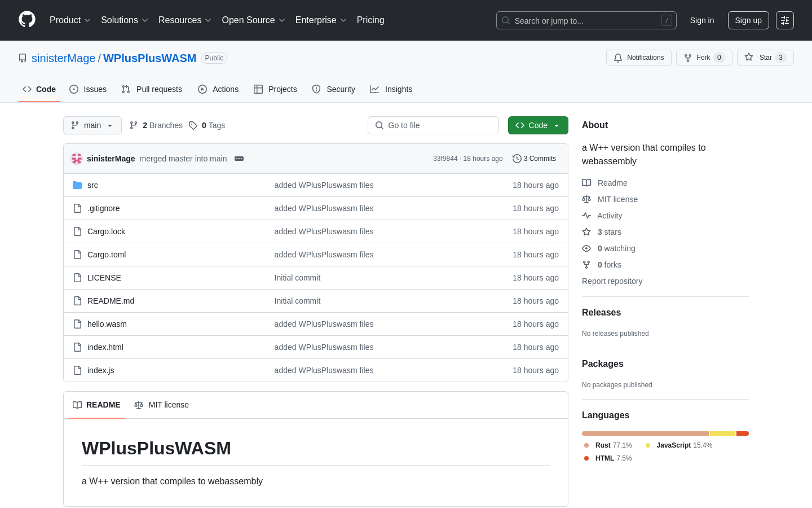Open the Rust 77.1% language link
This screenshot has width=812, height=508.
tap(608, 445)
